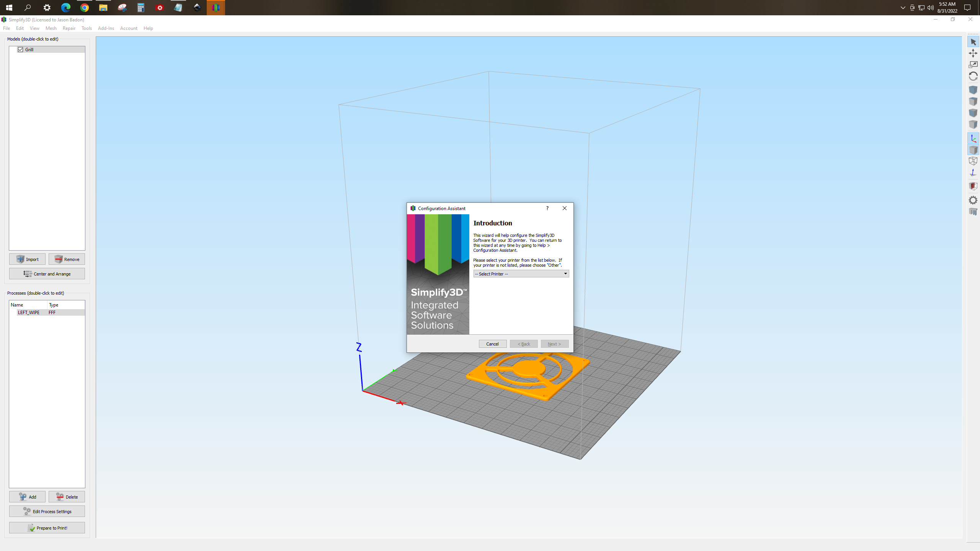Open the notification action center icon
Image resolution: width=980 pixels, height=551 pixels.
[967, 8]
